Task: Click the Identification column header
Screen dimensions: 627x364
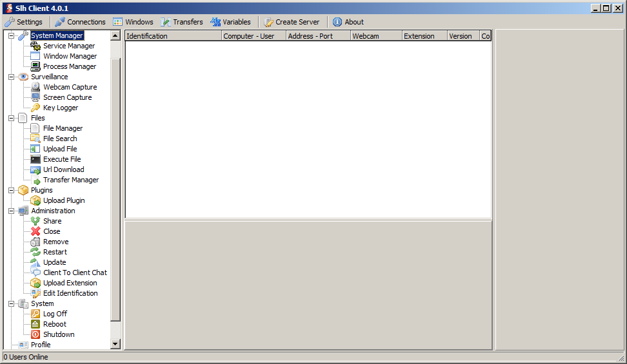Action: click(x=172, y=36)
